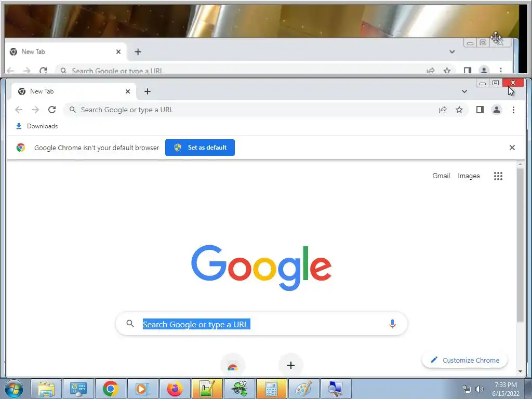Screen dimensions: 532x399
Task: Open side panel in back Chrome window
Action: pos(467,70)
